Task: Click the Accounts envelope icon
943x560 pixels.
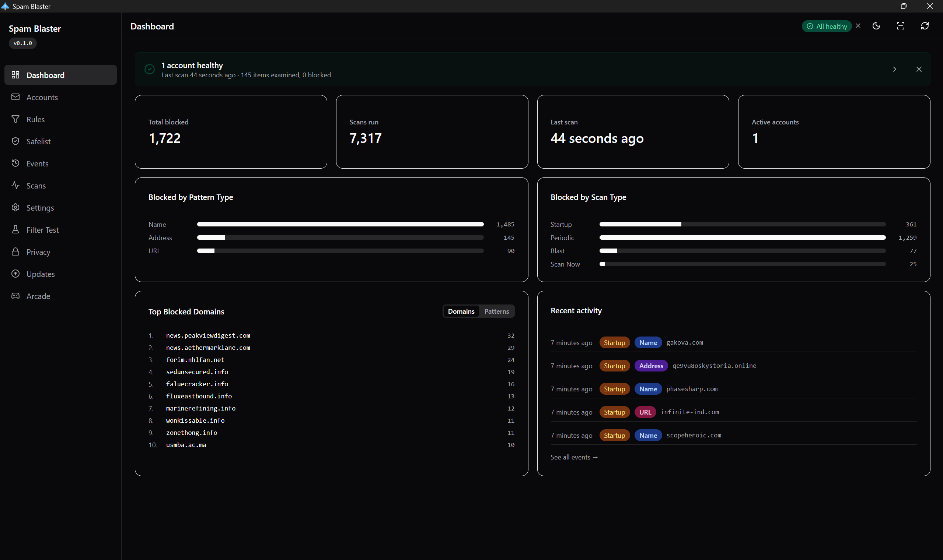Action: click(15, 97)
